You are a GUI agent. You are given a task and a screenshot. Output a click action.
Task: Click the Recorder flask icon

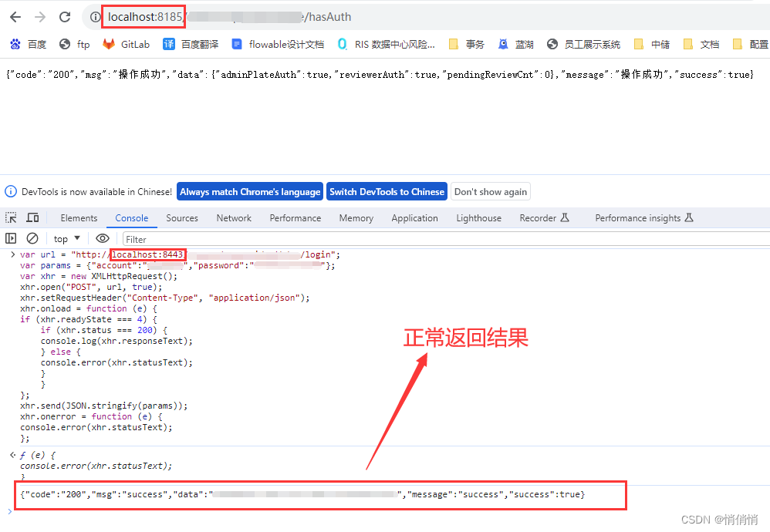coord(566,217)
